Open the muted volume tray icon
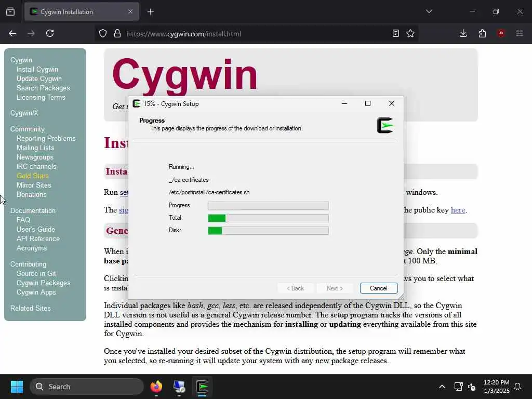Screen dimensions: 532x399 472,387
